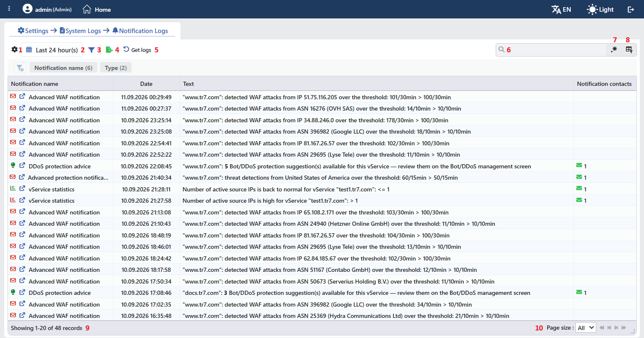Viewport: 644px width, 338px height.
Task: Go to first page arrow
Action: pos(602,328)
